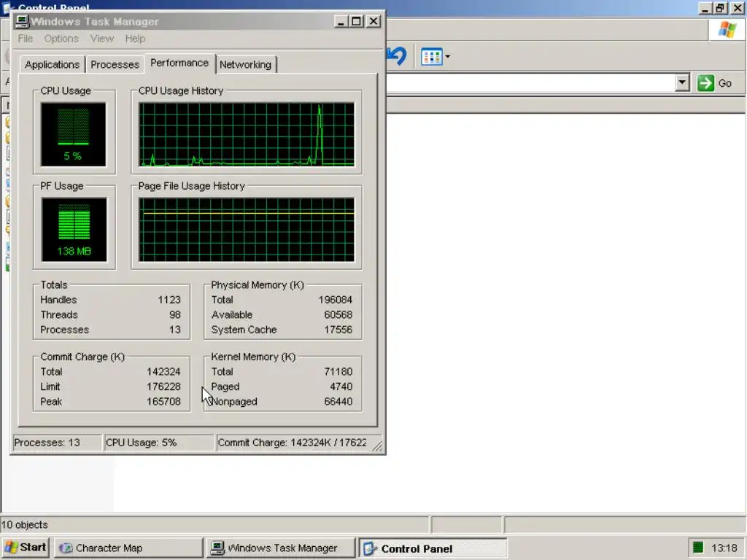Click the status bar Processes: 13 entry
The width and height of the screenshot is (747, 560).
tap(57, 443)
